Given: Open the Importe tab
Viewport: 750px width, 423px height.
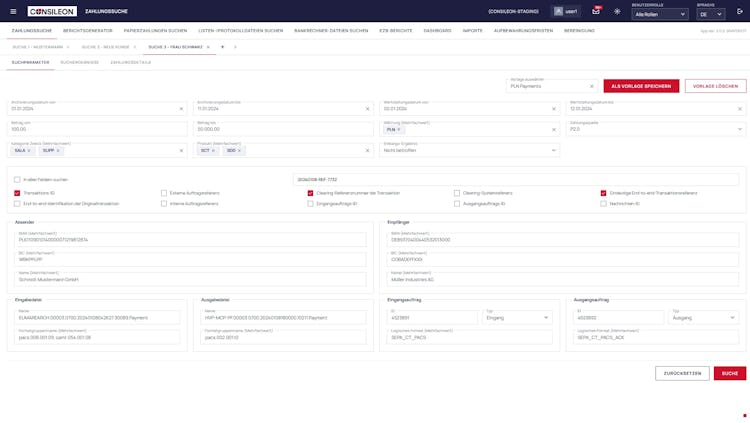Looking at the screenshot, I should [473, 31].
